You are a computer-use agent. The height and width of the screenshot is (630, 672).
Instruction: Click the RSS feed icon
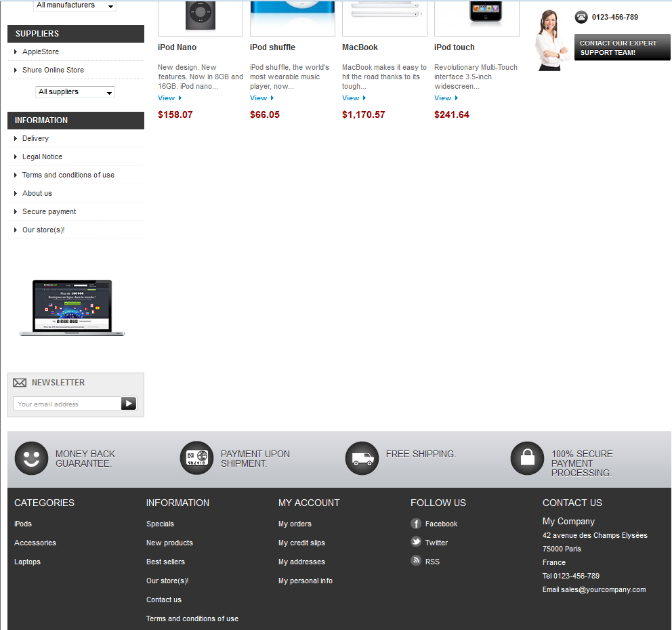point(416,561)
